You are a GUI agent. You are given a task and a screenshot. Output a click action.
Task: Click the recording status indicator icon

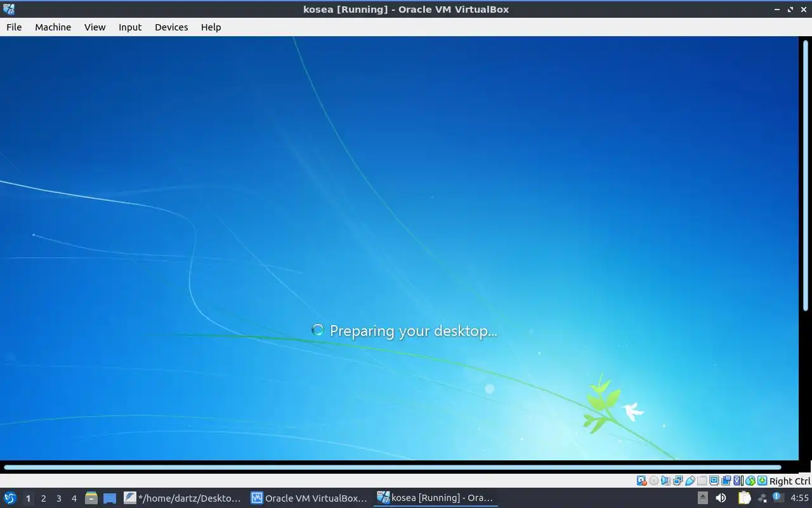726,481
